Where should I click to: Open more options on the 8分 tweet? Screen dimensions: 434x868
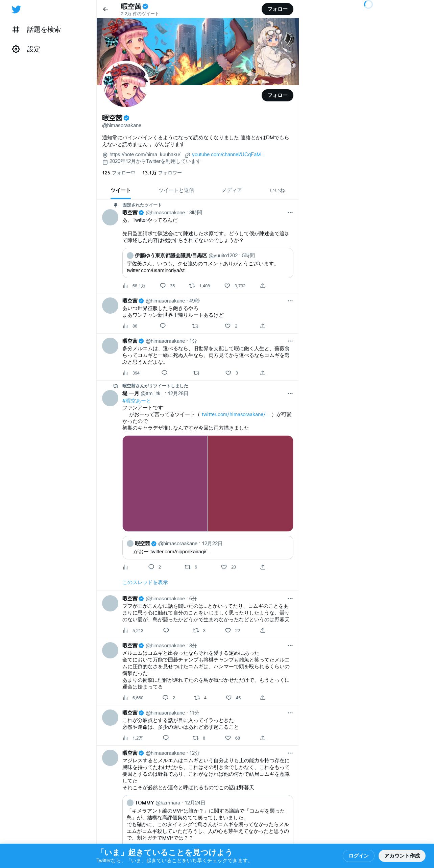290,646
